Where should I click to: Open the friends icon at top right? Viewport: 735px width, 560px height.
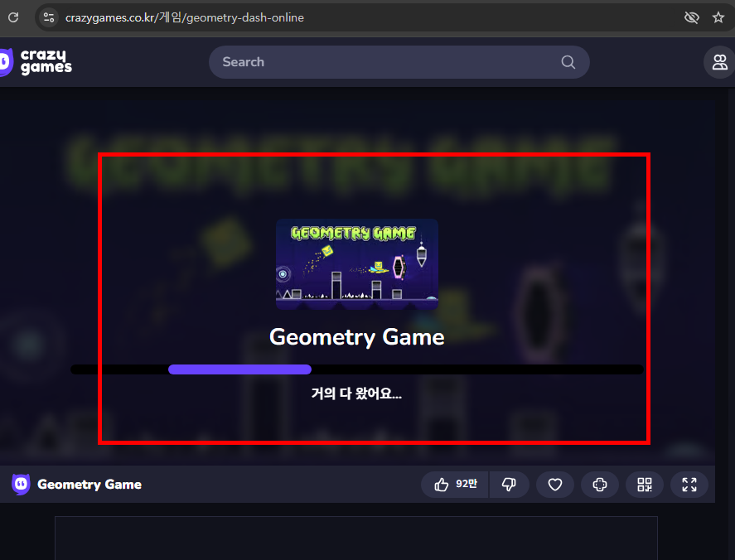tap(719, 62)
